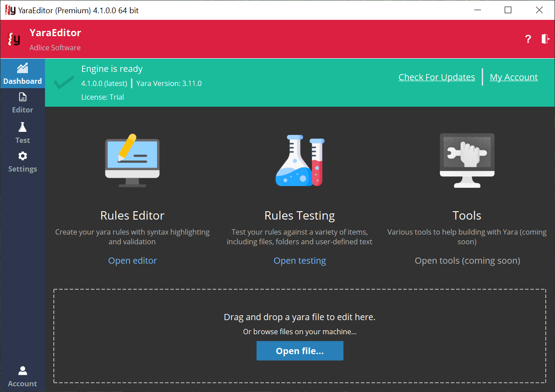Click Open testing under Rules Testing

tap(300, 260)
